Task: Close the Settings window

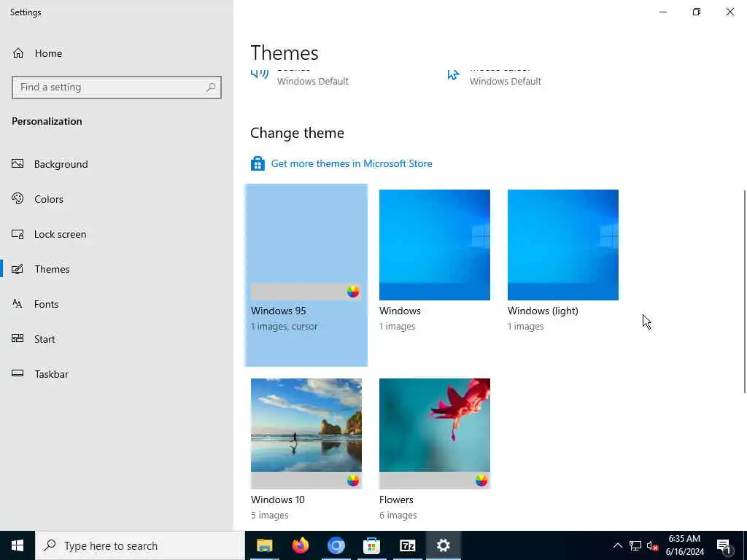Action: (x=729, y=12)
